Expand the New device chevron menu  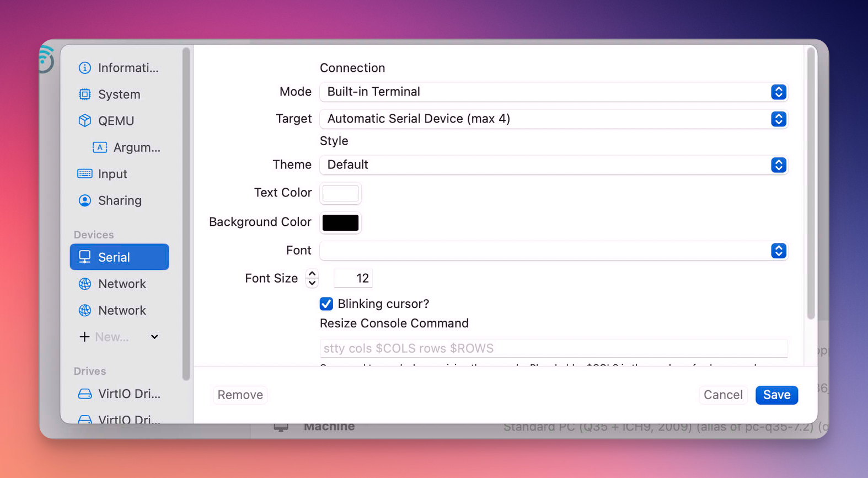pos(154,337)
